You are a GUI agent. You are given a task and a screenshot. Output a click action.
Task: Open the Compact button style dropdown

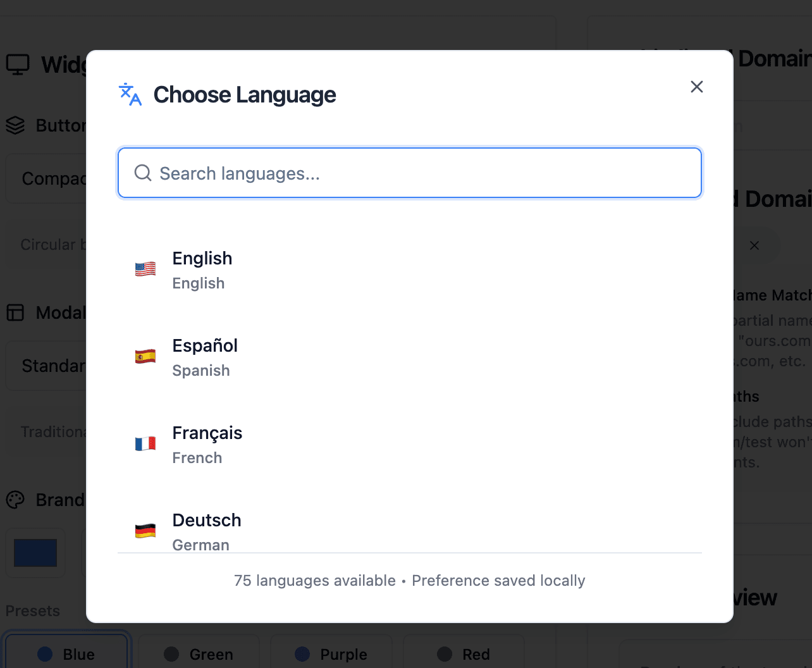point(46,179)
